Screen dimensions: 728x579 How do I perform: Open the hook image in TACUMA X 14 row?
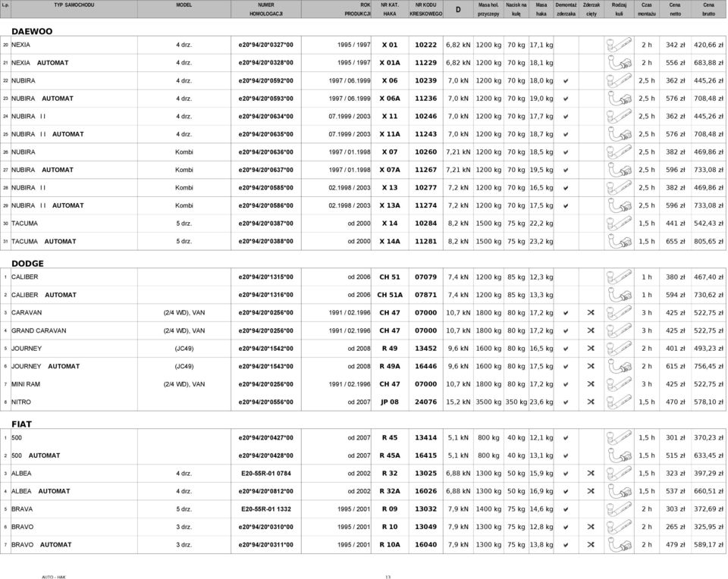click(x=619, y=224)
